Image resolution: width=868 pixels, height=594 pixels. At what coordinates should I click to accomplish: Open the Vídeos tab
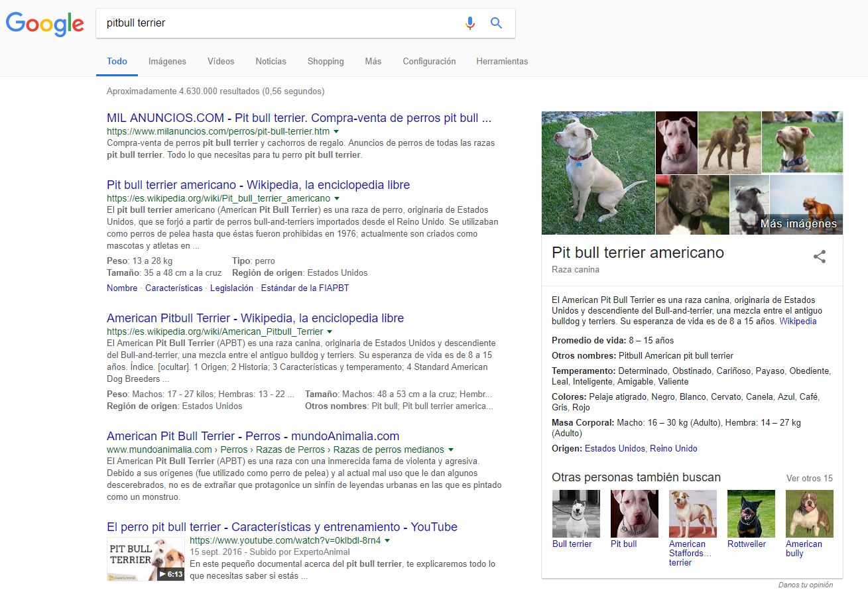(x=220, y=61)
